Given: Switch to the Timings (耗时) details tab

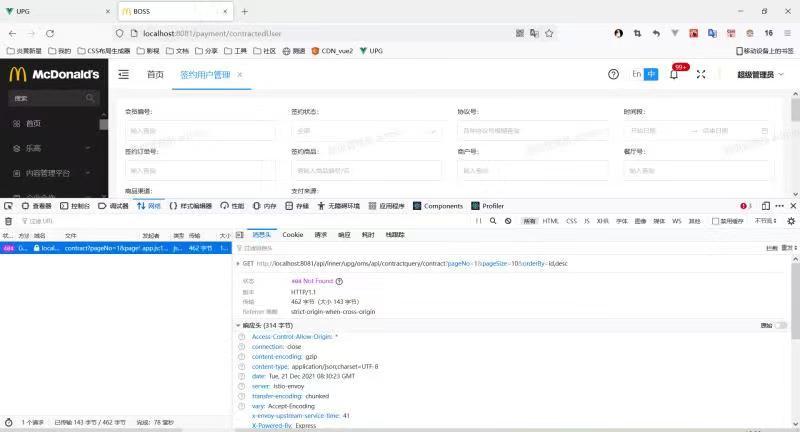Looking at the screenshot, I should [368, 235].
